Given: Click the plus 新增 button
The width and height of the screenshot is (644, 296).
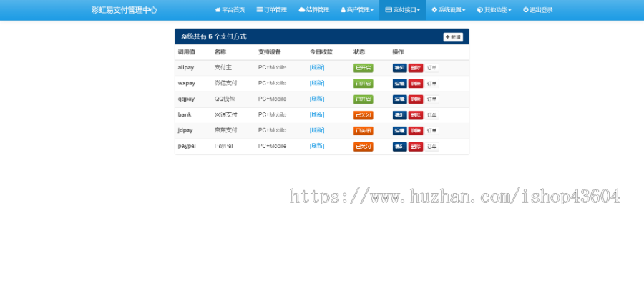Looking at the screenshot, I should click(453, 37).
